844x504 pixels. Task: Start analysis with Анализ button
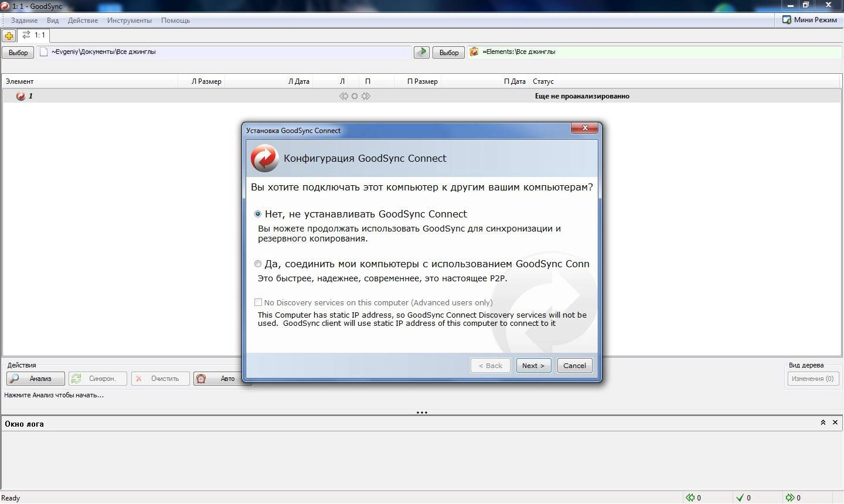pos(36,379)
